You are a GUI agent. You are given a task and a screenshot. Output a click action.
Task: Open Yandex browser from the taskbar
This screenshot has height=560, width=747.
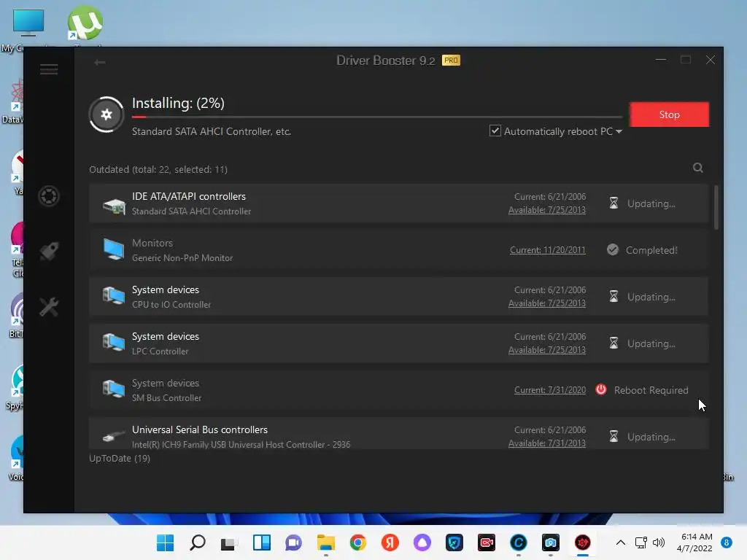point(390,542)
